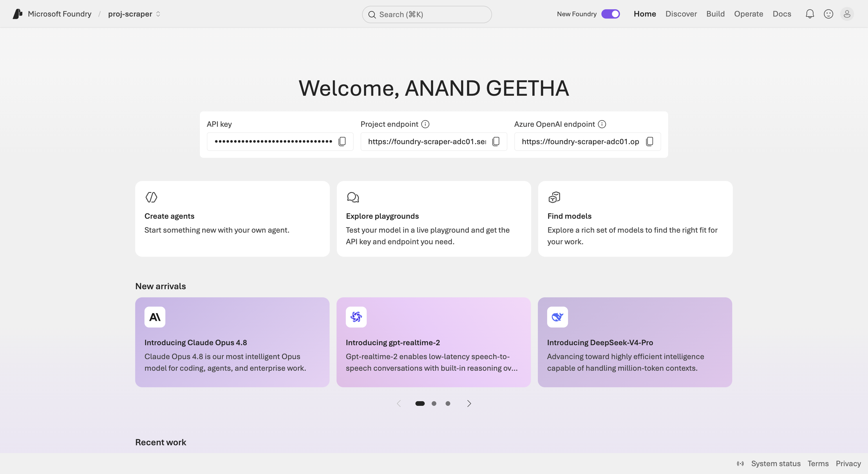Click the system status signal icon
The image size is (868, 474).
point(740,464)
